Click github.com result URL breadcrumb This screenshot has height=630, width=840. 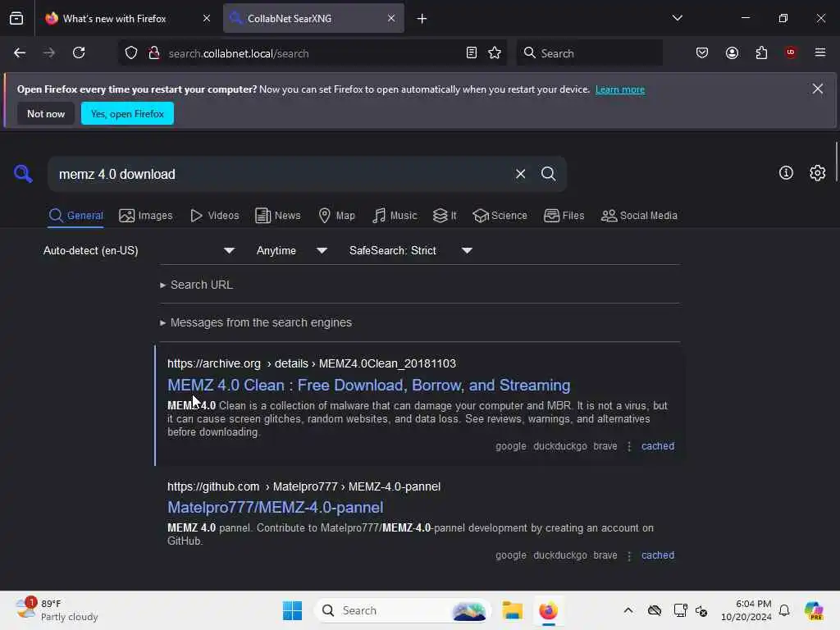coord(304,487)
